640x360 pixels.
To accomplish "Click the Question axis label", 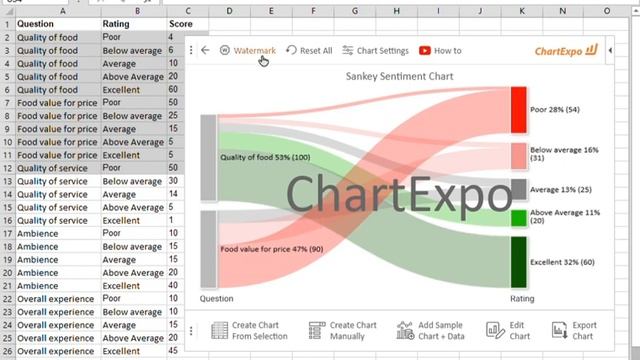I will [216, 298].
